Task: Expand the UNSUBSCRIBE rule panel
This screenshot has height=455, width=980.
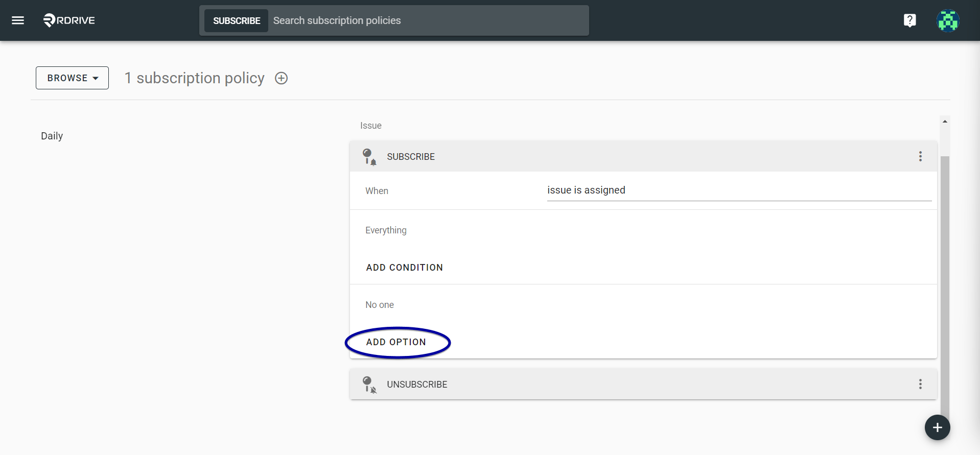Action: coord(643,384)
